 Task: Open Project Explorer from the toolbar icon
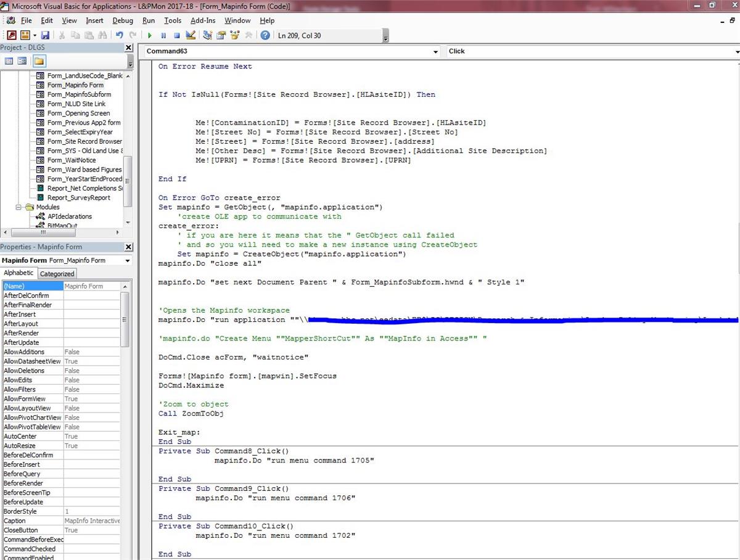[x=208, y=36]
